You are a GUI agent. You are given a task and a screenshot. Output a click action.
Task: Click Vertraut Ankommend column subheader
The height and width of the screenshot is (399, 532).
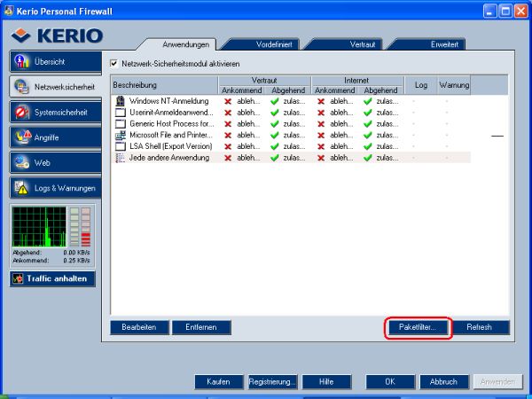pos(241,90)
